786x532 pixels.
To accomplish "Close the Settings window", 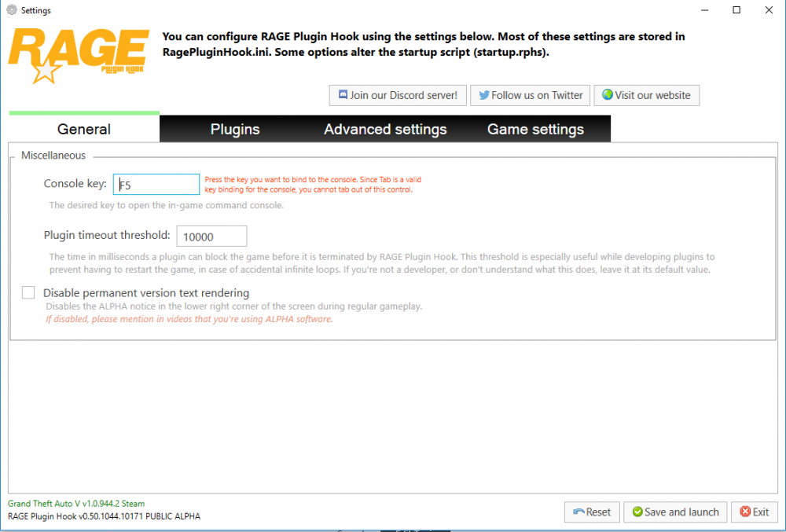I will click(769, 10).
